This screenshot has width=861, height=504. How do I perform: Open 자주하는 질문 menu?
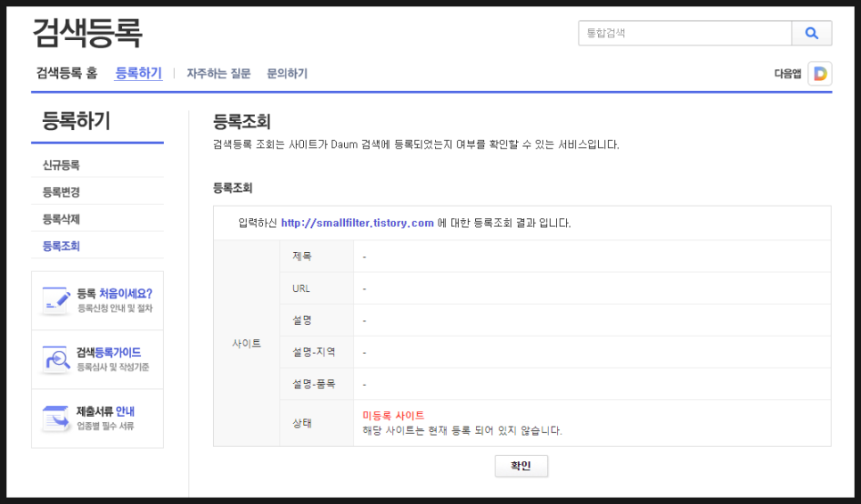pos(218,74)
